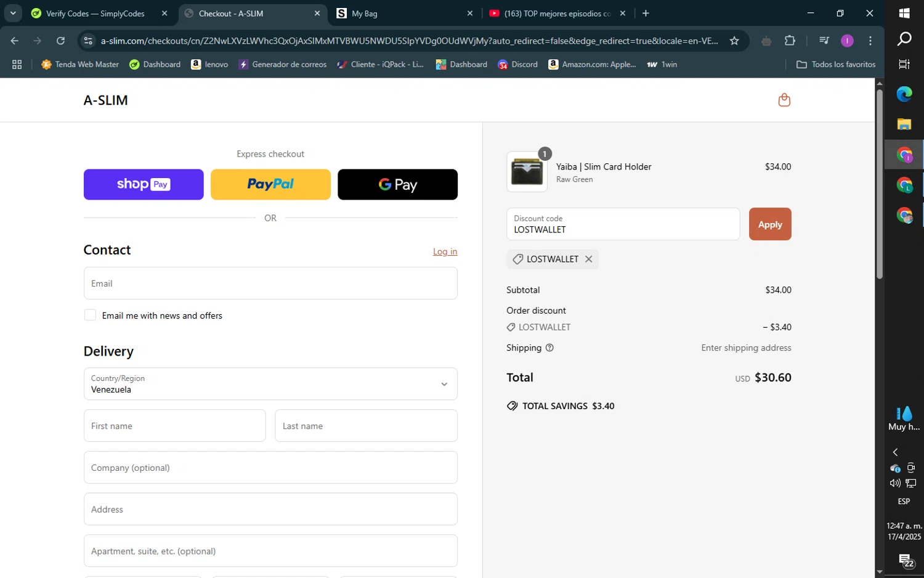Pay with Google Pay button
The height and width of the screenshot is (578, 924).
(x=397, y=184)
